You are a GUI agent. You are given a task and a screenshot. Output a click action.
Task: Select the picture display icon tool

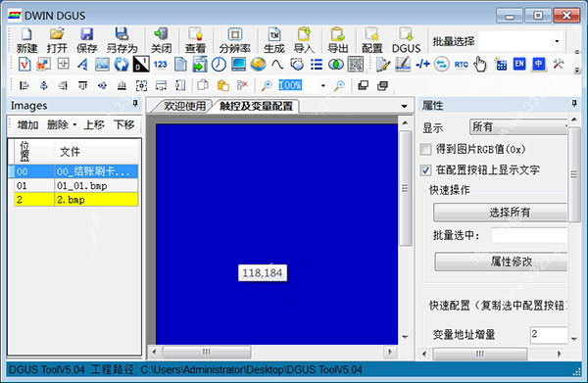click(x=102, y=65)
